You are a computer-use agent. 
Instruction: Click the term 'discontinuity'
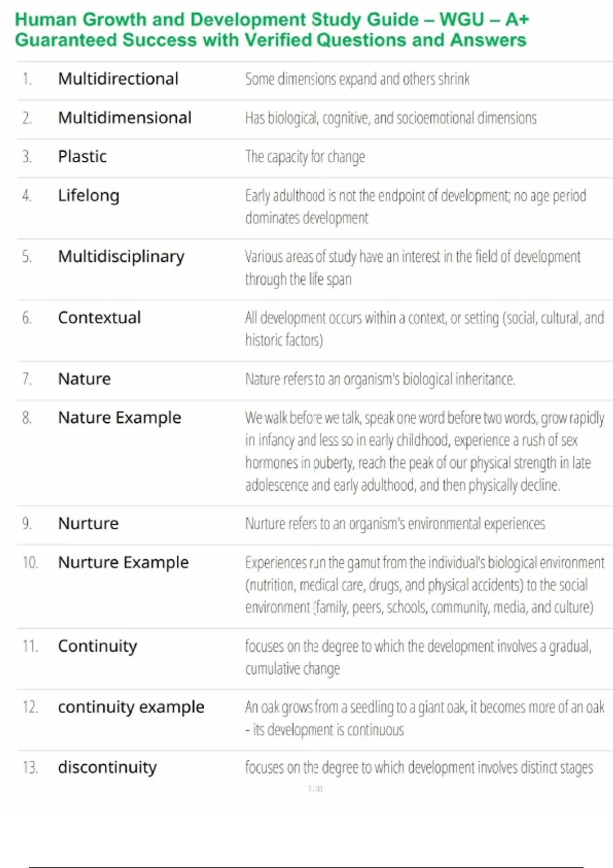coord(107,767)
